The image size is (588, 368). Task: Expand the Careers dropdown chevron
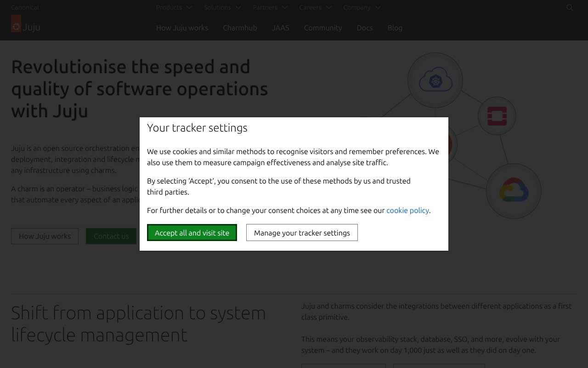tap(328, 7)
